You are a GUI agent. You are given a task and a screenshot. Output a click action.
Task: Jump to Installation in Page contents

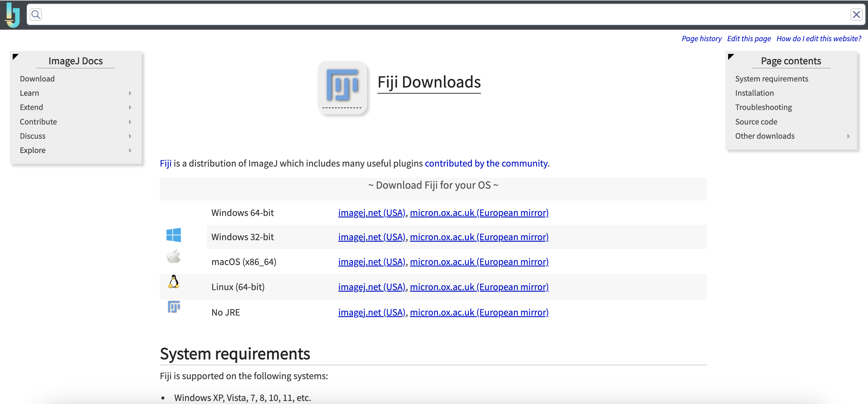754,93
